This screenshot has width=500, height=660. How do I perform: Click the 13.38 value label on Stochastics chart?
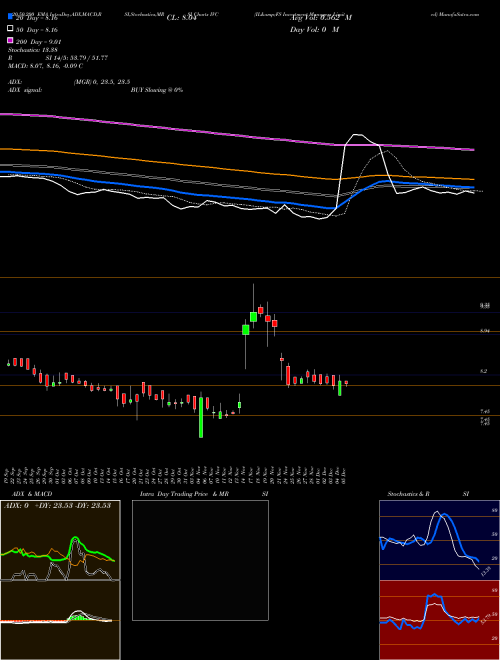click(x=487, y=572)
